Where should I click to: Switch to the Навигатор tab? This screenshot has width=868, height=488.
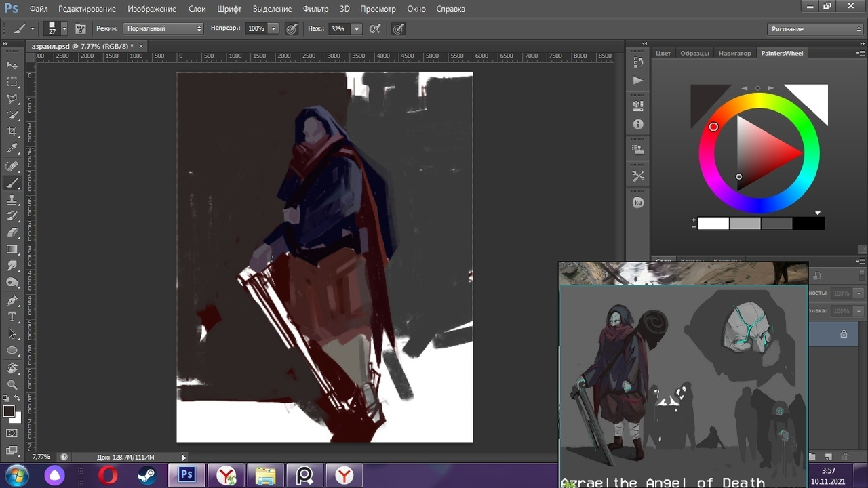[x=735, y=53]
